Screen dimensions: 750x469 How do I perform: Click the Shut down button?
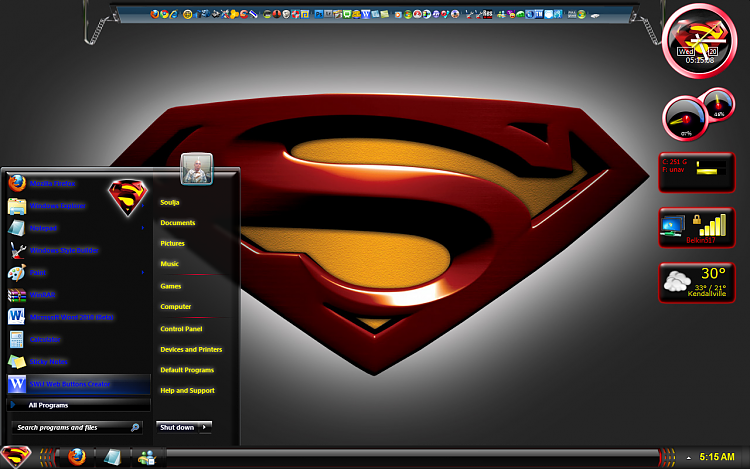[x=177, y=427]
